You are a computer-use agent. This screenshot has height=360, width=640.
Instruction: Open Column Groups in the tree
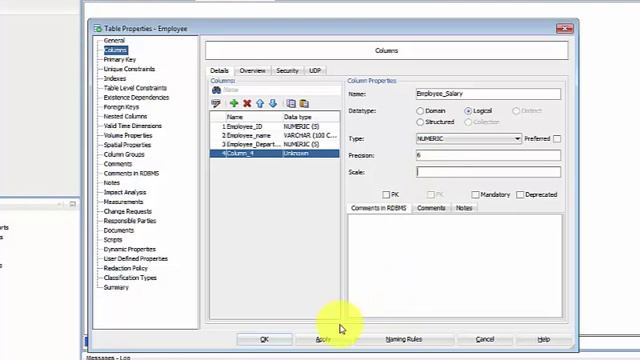[124, 154]
